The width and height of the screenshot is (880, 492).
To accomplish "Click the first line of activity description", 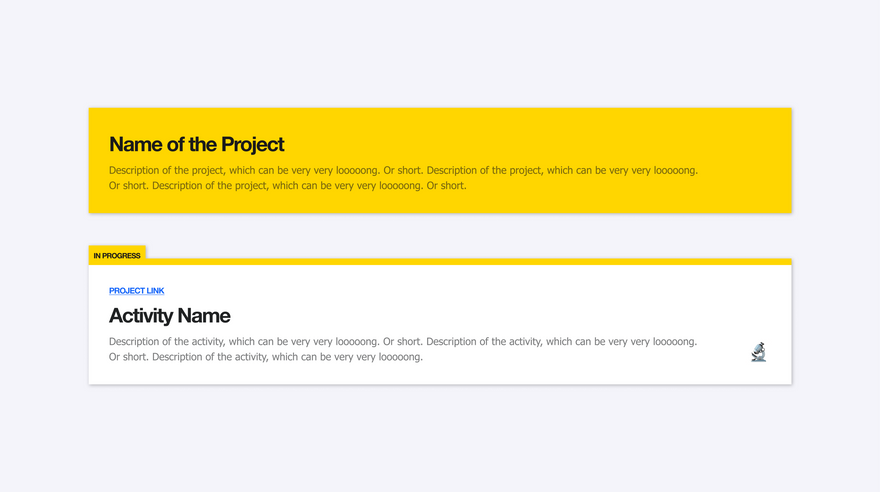I will pos(402,341).
